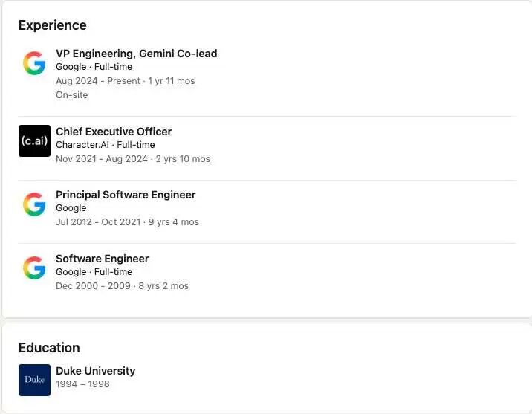Click Google logo next to Principal Software Engineer
Image resolution: width=532 pixels, height=414 pixels.
pyautogui.click(x=34, y=204)
